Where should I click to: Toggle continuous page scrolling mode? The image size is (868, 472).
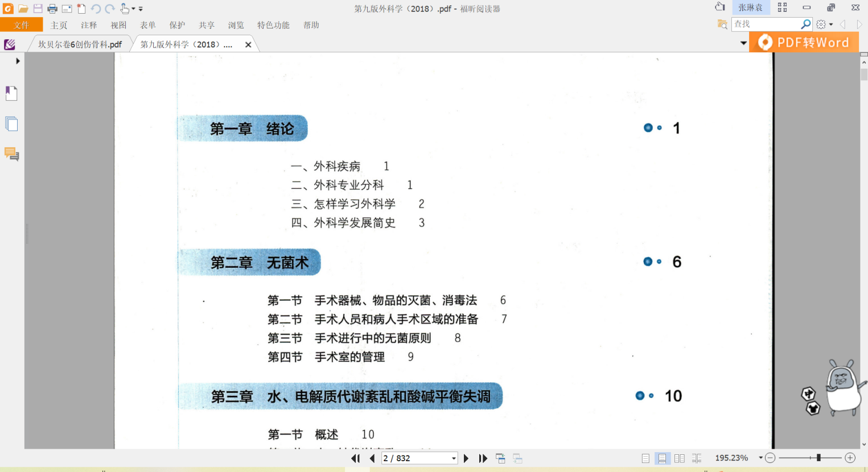pyautogui.click(x=662, y=458)
